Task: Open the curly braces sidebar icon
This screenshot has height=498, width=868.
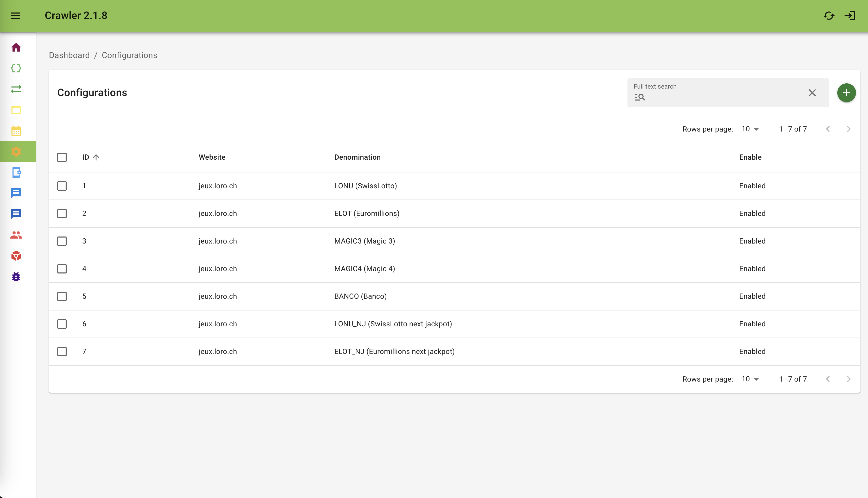Action: [x=16, y=68]
